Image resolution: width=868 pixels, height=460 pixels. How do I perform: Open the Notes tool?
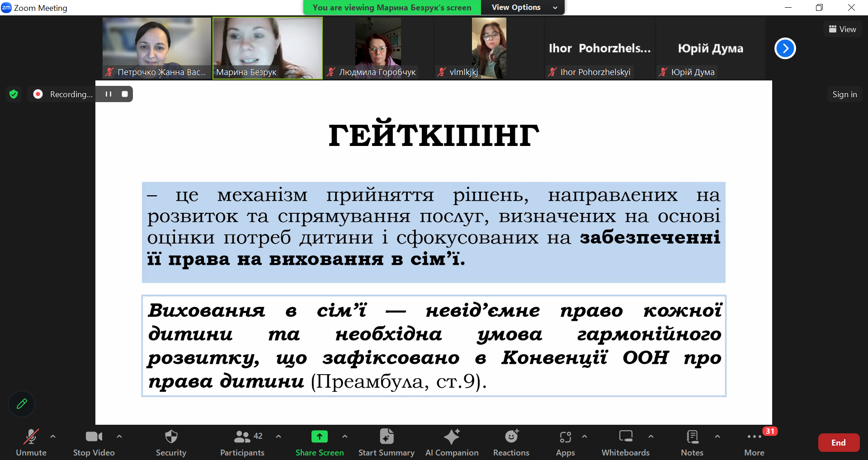click(x=692, y=442)
